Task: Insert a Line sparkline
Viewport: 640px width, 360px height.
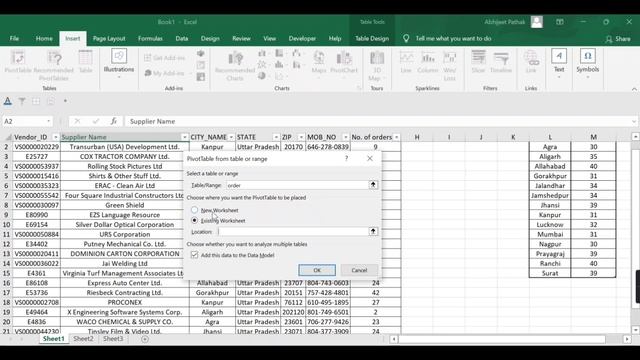Action: coord(406,62)
